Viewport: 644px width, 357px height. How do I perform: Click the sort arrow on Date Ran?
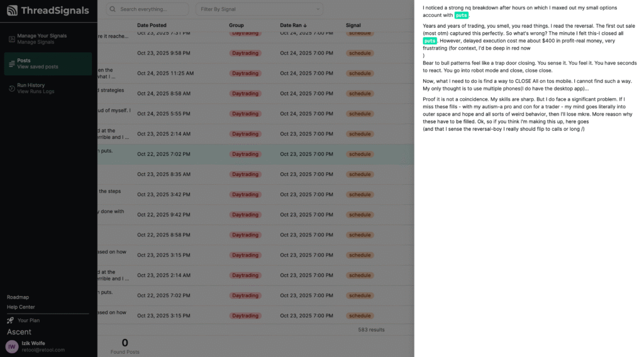[306, 26]
